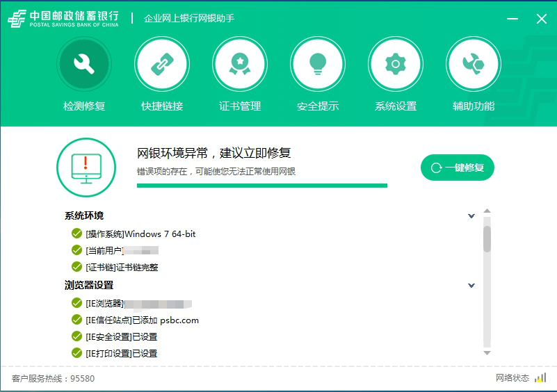Select the 系统设置 tab label

(x=396, y=106)
